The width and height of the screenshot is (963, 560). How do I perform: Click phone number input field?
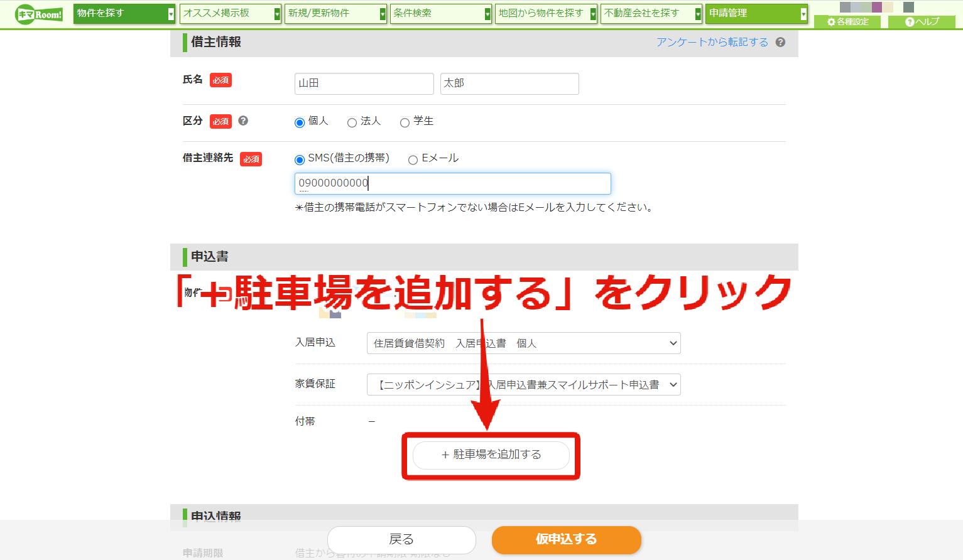pos(452,183)
